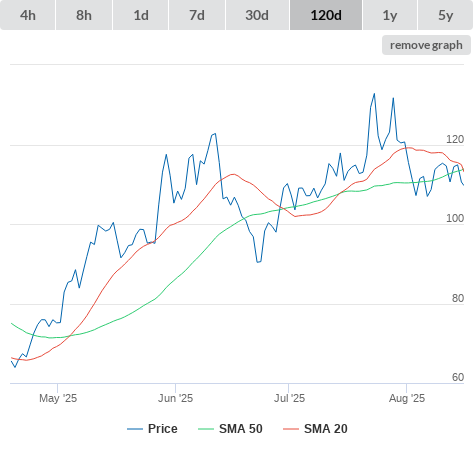Screen dimensions: 474x455
Task: Click the Jun '25 axis tick label
Action: [x=175, y=398]
